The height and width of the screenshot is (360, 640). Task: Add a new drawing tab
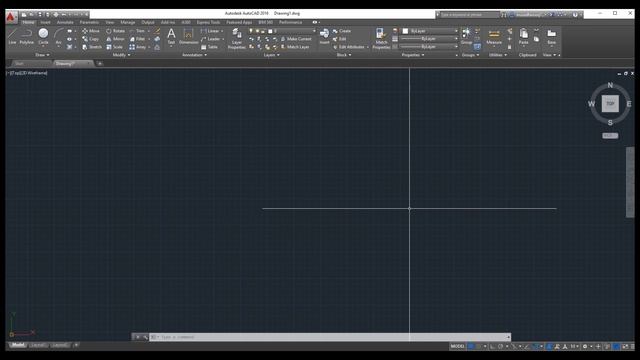click(x=100, y=64)
